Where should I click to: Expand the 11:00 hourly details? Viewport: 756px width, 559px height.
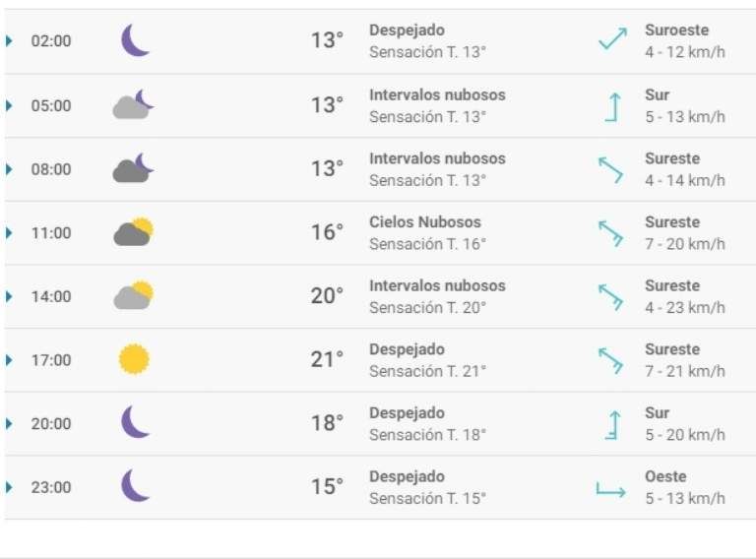tap(10, 233)
